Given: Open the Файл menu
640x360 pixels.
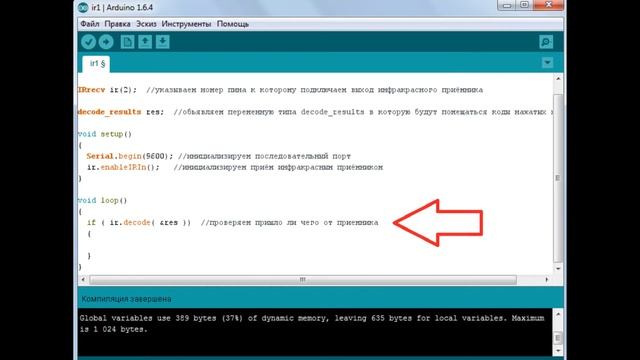Looking at the screenshot, I should pos(90,24).
